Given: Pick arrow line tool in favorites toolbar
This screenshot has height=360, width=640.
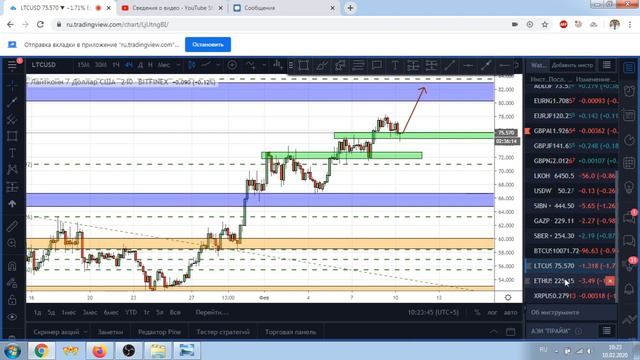Looking at the screenshot, I should tap(486, 65).
